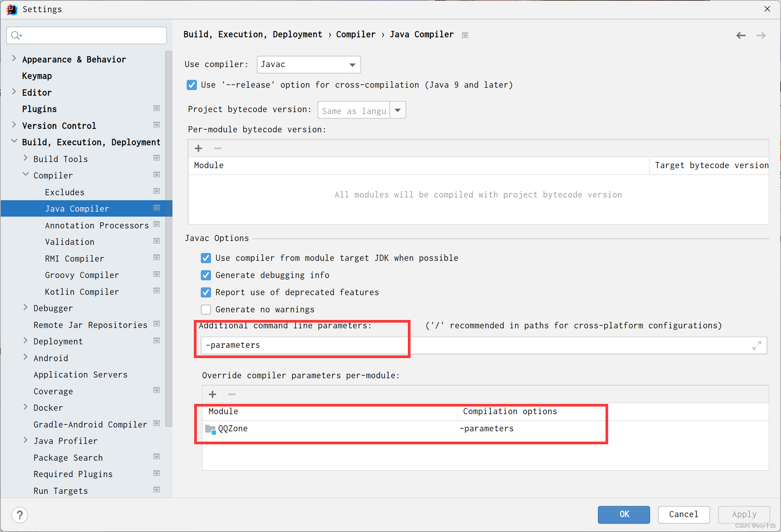Viewport: 781px width, 532px height.
Task: Select Kotlin Compiler in the settings tree
Action: point(82,292)
